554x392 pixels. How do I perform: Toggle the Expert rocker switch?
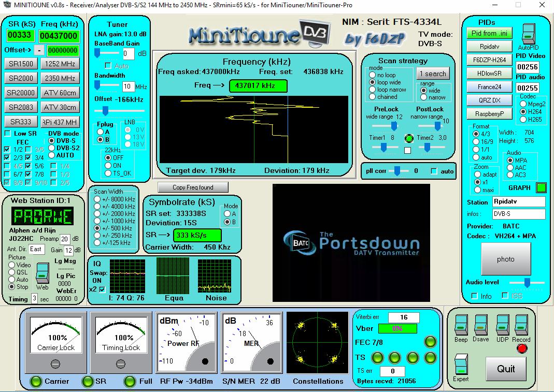461,365
